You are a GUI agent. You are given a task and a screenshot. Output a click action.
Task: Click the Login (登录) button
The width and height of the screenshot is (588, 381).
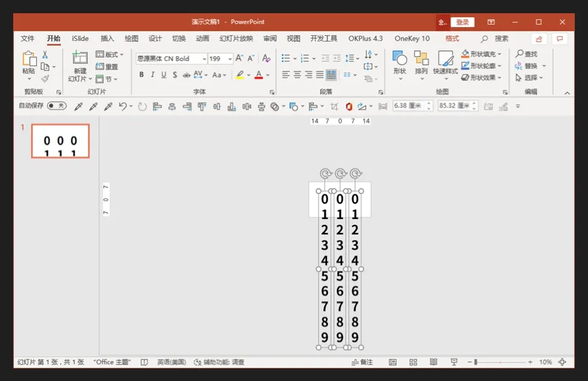tap(462, 22)
